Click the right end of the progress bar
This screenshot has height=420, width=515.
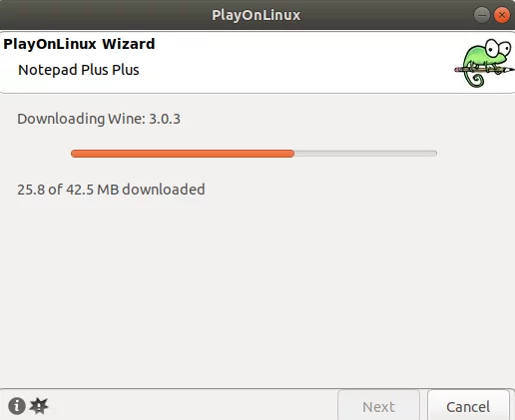(x=434, y=154)
